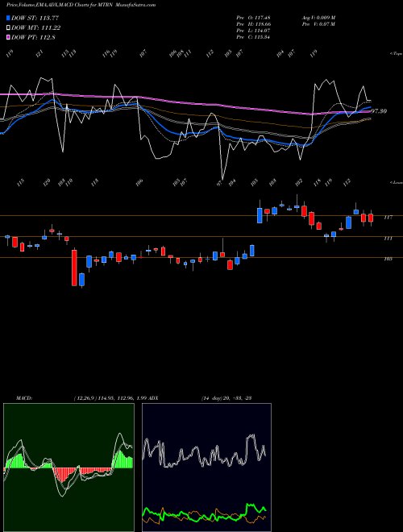
Task: Click the white DOW MT legend swatch
Action: click(9, 28)
